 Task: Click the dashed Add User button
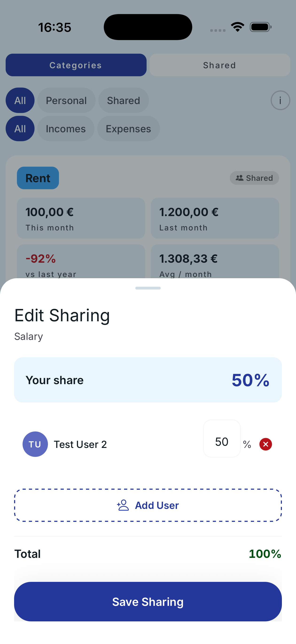[x=148, y=505]
